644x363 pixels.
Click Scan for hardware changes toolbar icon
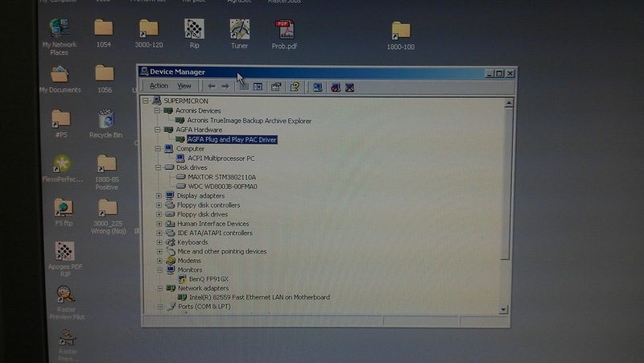pyautogui.click(x=317, y=87)
